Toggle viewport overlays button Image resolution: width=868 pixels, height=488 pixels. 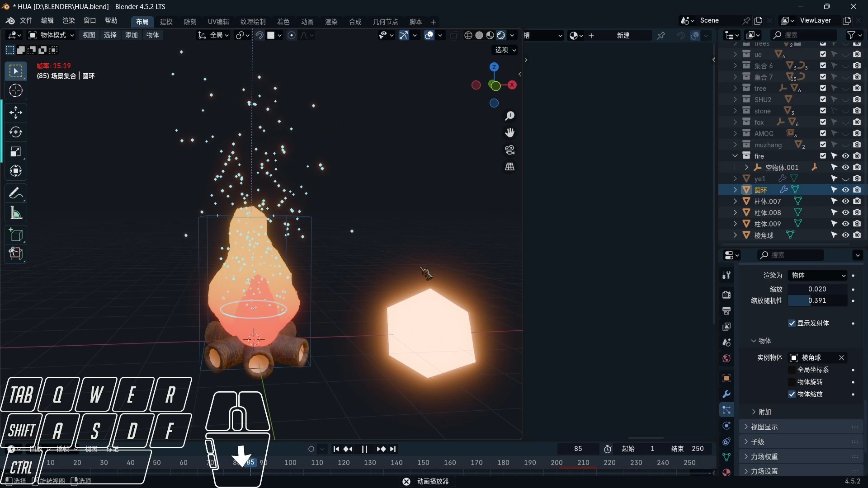(429, 35)
